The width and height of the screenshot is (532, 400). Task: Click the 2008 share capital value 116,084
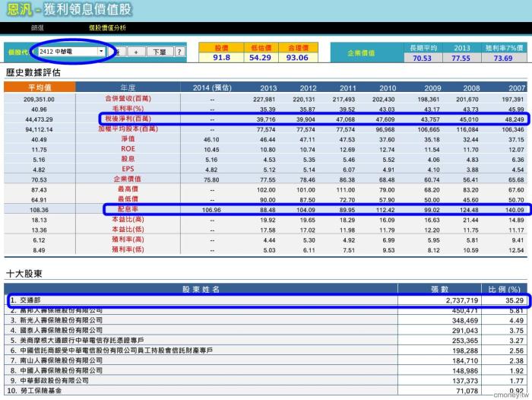pyautogui.click(x=467, y=130)
